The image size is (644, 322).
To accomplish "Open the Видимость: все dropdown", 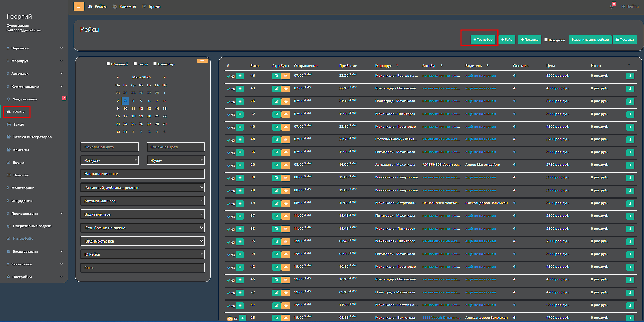I will [142, 241].
